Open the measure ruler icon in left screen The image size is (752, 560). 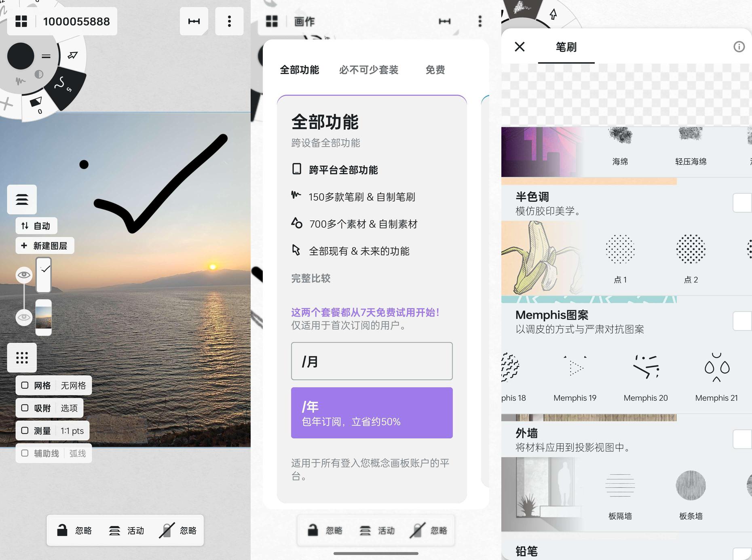click(x=194, y=21)
